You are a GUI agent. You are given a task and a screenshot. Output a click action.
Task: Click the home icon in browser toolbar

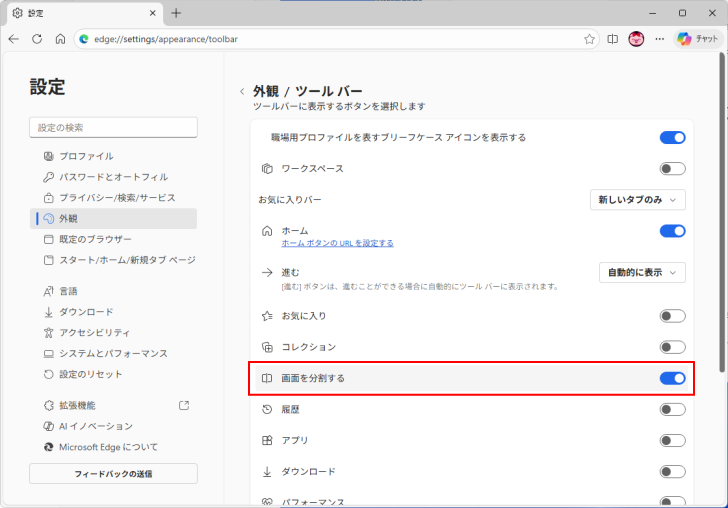pos(60,39)
